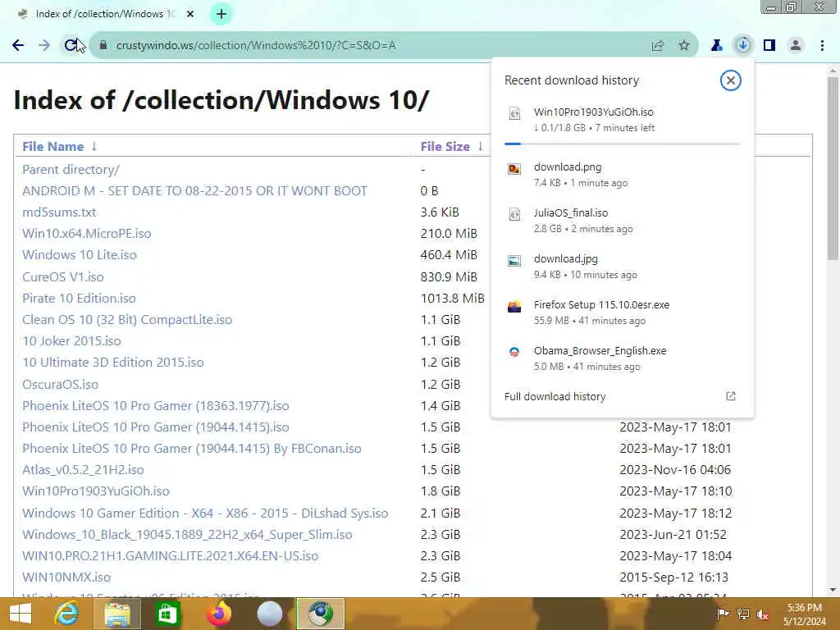Open the full download history external link icon
This screenshot has height=630, width=840.
tap(731, 396)
